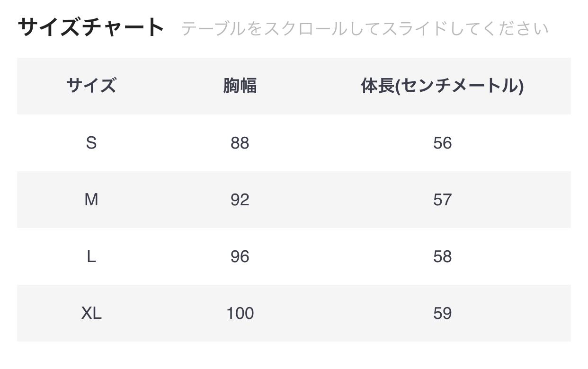Select the 体長(センチメートル) column header

pyautogui.click(x=442, y=86)
